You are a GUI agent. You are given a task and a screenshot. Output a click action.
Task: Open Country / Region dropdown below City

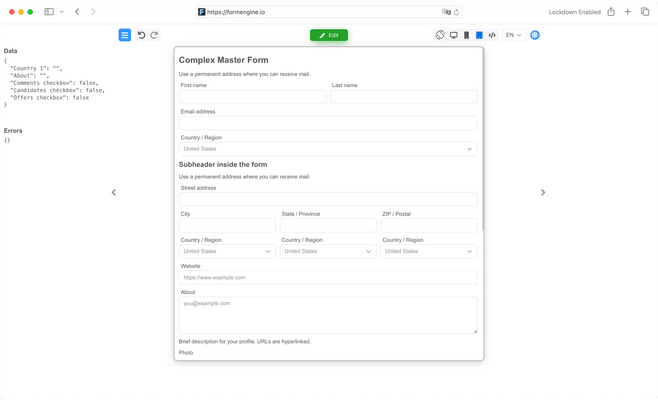click(227, 251)
